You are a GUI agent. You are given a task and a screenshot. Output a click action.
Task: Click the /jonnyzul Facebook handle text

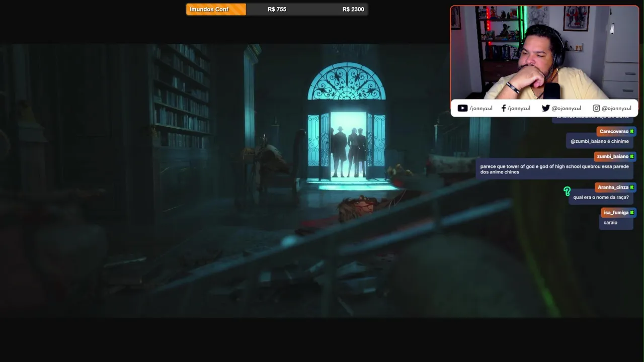point(519,108)
